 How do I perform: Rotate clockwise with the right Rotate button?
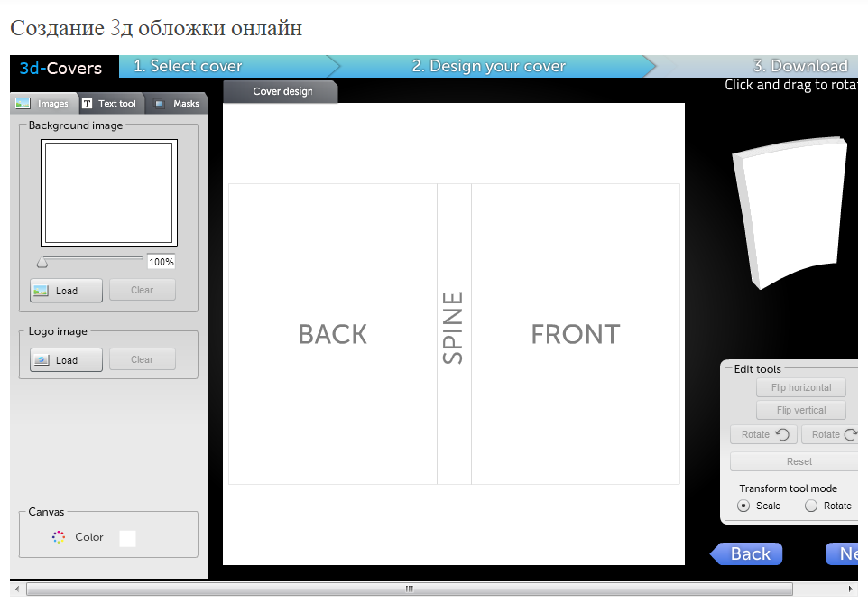click(x=830, y=434)
